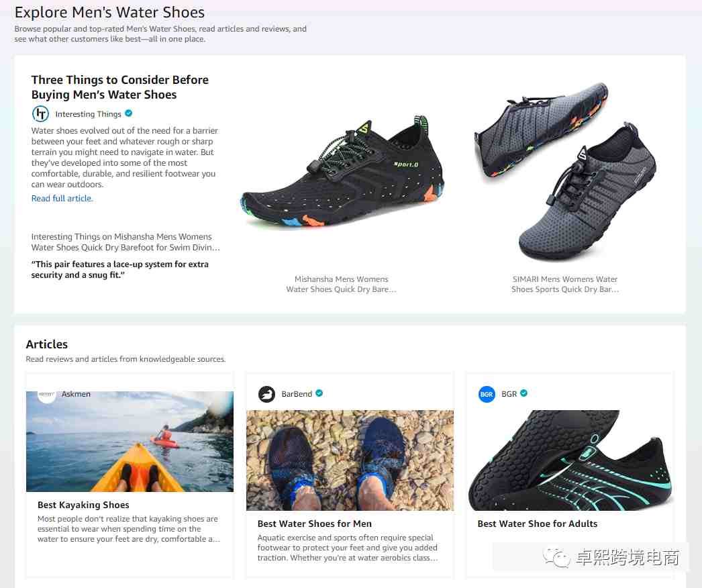Open the Best Water Shoes for Men title

pos(314,524)
